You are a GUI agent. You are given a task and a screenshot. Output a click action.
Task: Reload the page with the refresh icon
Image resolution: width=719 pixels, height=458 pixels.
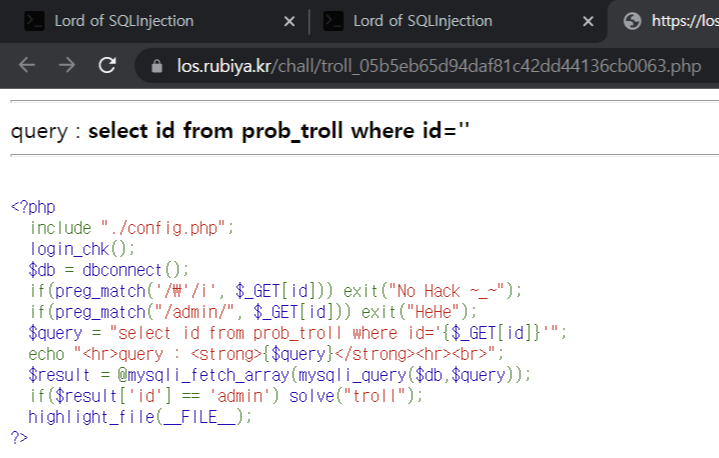click(107, 65)
